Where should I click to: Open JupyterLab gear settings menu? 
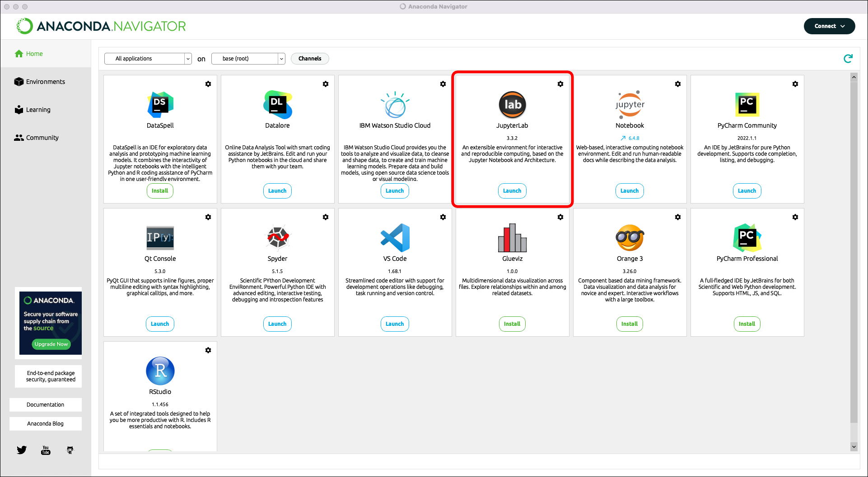(x=560, y=84)
